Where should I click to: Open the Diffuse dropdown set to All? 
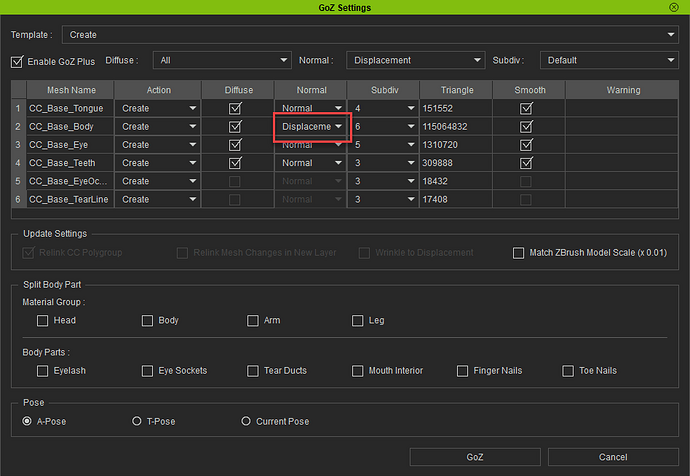point(222,60)
